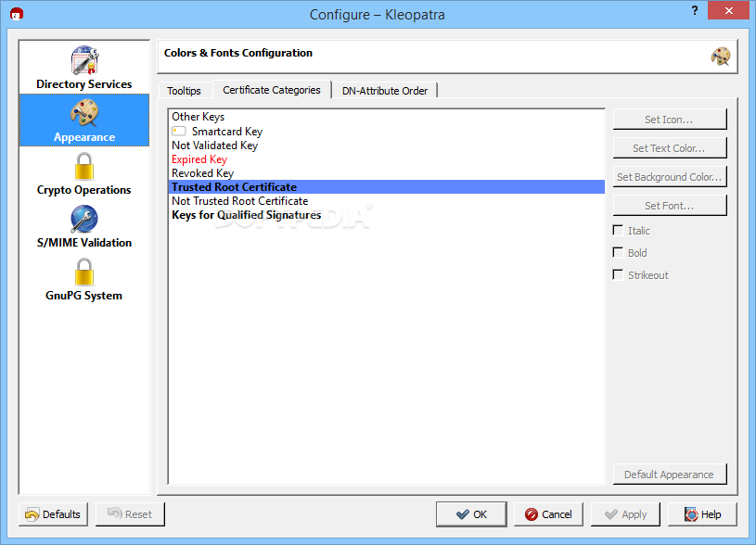756x545 pixels.
Task: Close the Configure dialog window
Action: pyautogui.click(x=728, y=10)
